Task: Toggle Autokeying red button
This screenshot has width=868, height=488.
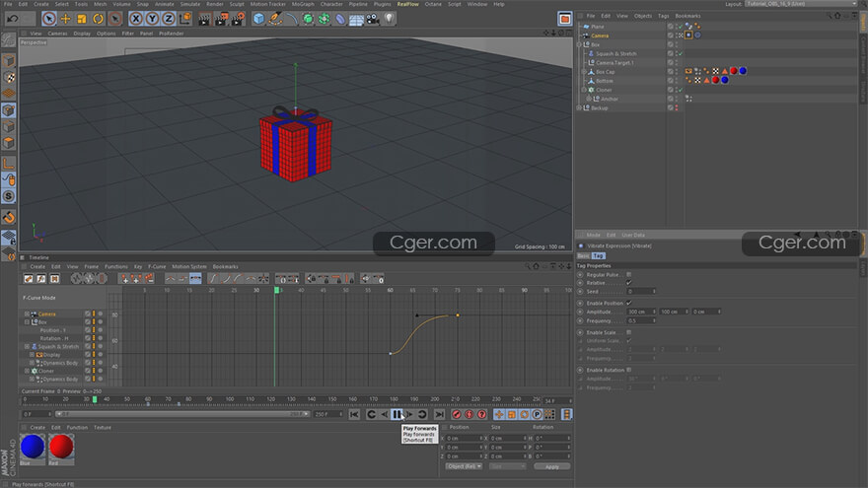Action: (x=469, y=414)
